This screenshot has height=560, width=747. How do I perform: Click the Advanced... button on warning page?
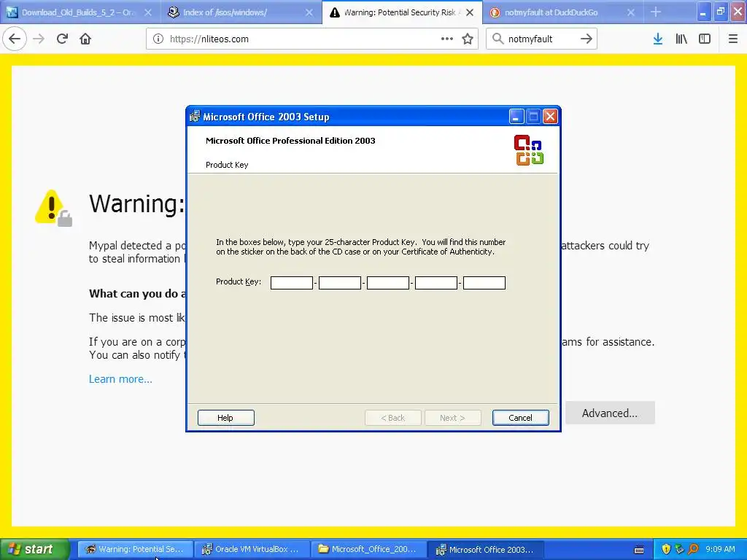(x=610, y=413)
